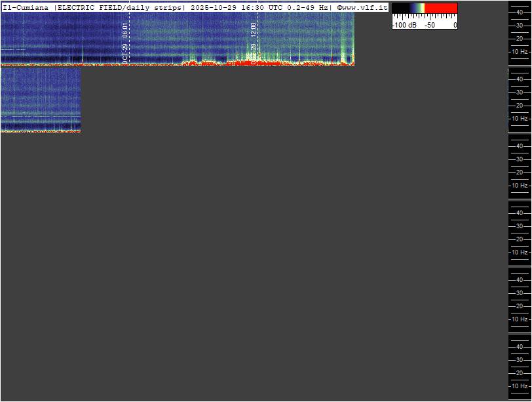Image resolution: width=532 pixels, height=402 pixels.
Task: Click the www.vlf.it link in header
Action: 364,7
